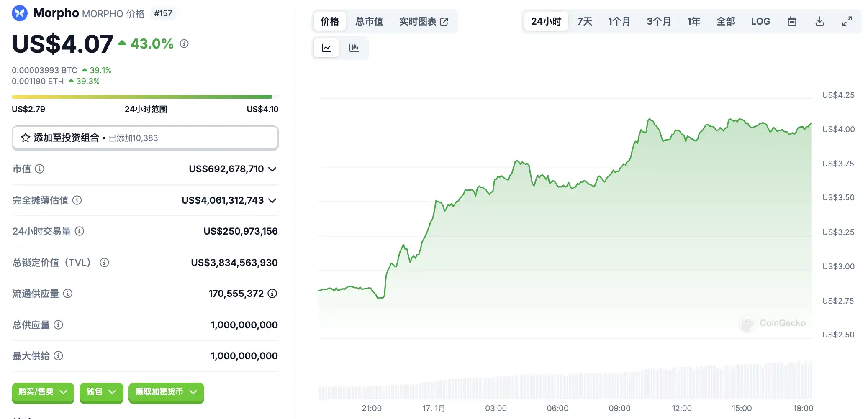Download the chart data
This screenshot has height=419, width=868.
click(x=819, y=21)
